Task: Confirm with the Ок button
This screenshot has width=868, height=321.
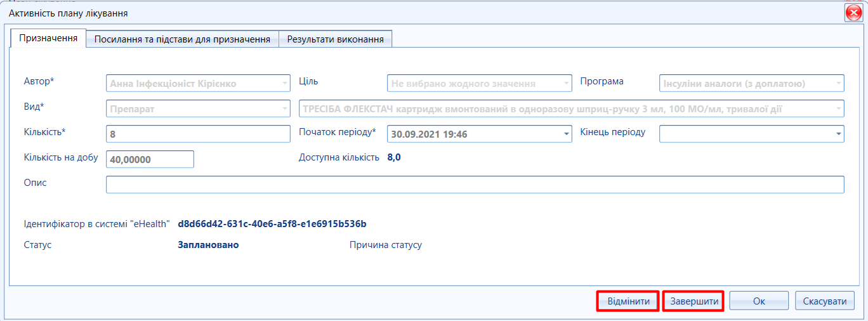Action: tap(759, 301)
